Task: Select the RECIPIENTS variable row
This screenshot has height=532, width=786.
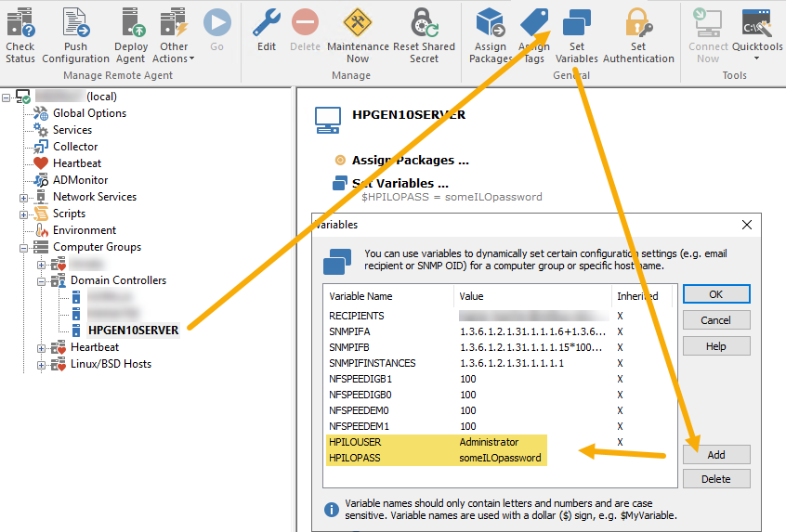Action: click(499, 316)
